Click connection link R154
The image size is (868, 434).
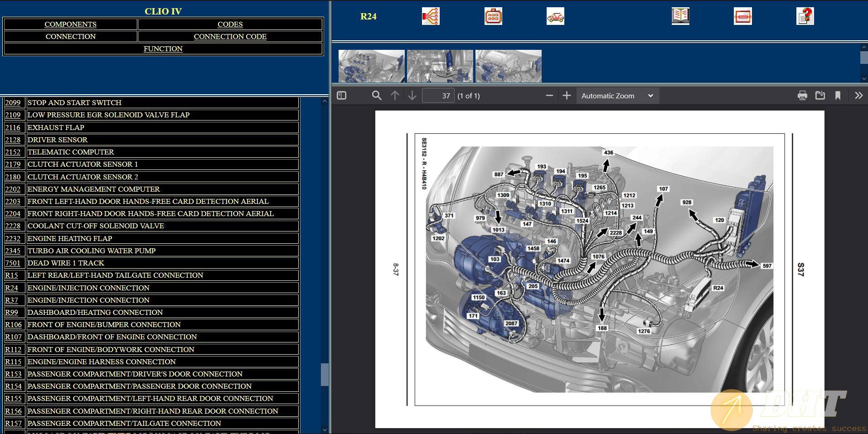coord(13,386)
